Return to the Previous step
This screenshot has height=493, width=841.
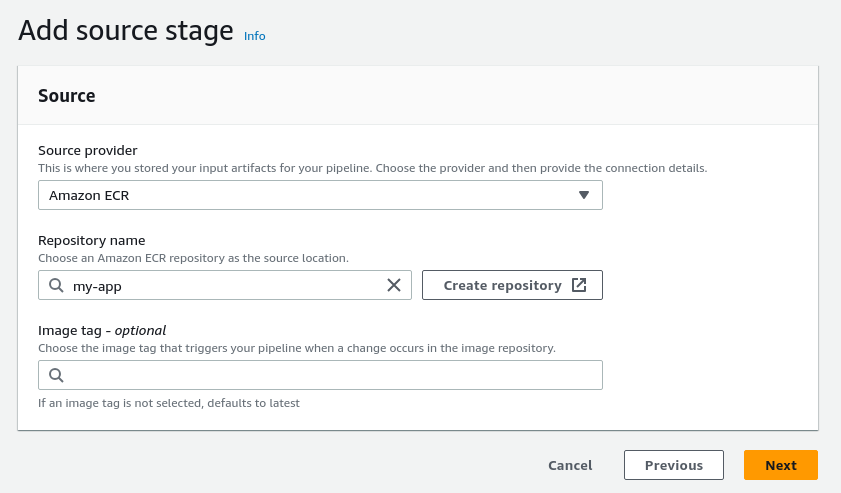pos(673,465)
